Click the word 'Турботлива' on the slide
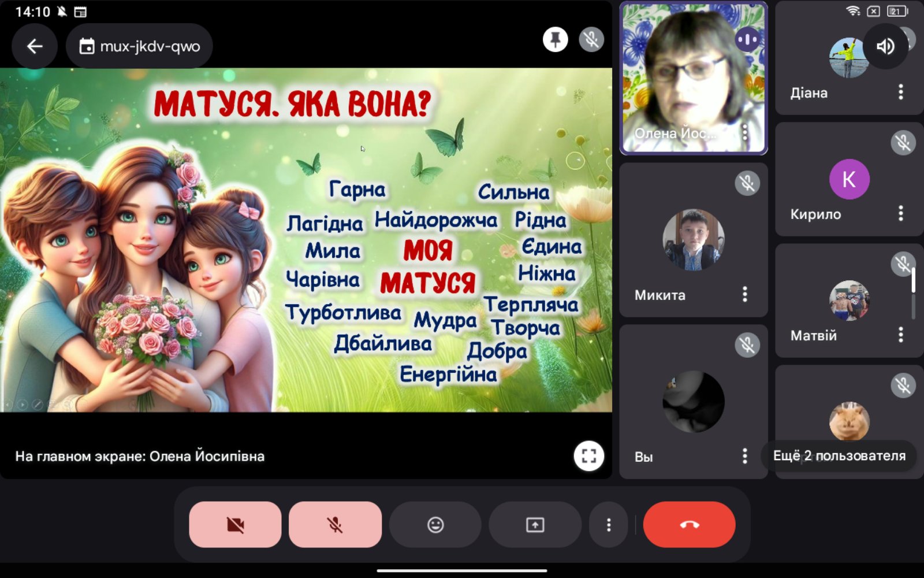This screenshot has width=924, height=578. click(x=343, y=312)
